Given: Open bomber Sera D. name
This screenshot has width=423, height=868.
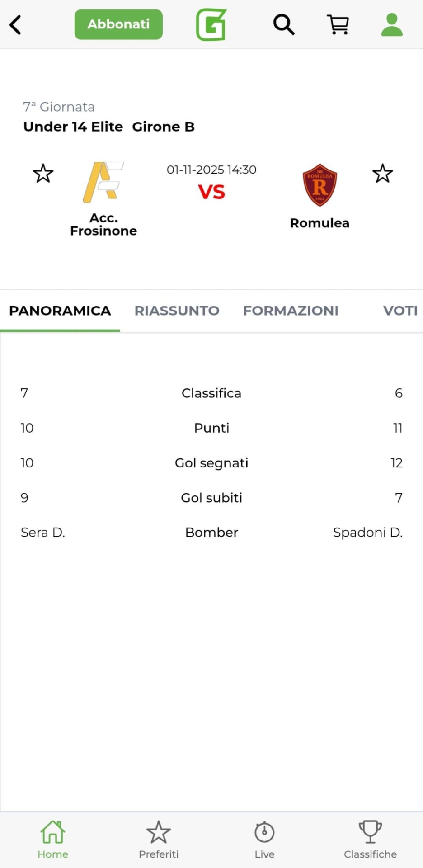Looking at the screenshot, I should pos(43,533).
